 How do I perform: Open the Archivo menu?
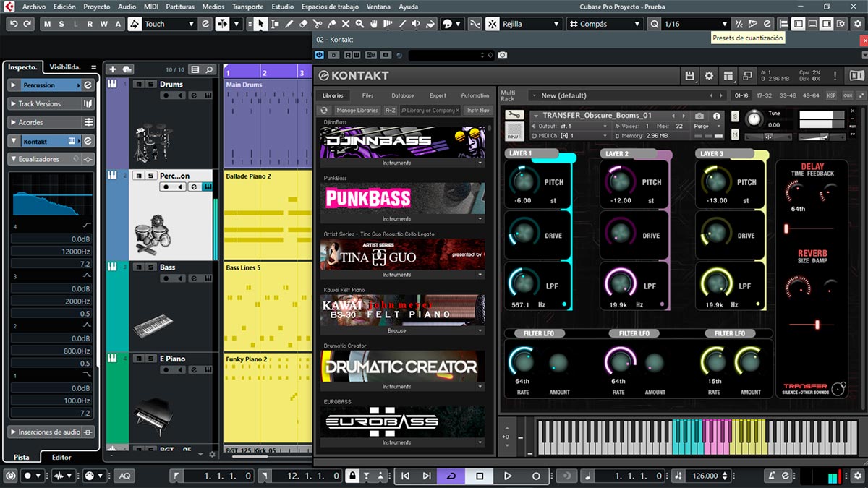coord(33,7)
